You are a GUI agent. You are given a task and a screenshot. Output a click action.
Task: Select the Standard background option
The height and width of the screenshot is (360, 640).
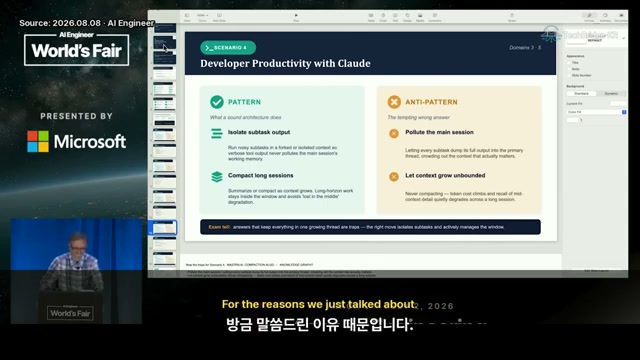click(581, 93)
